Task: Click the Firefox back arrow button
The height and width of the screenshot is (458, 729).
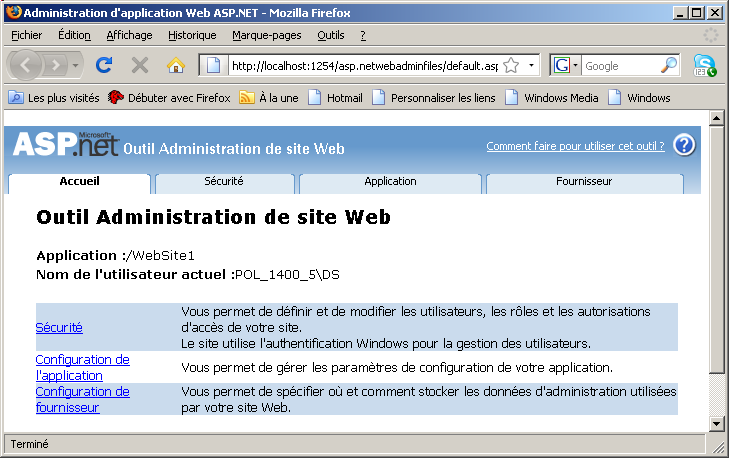Action: [x=26, y=65]
